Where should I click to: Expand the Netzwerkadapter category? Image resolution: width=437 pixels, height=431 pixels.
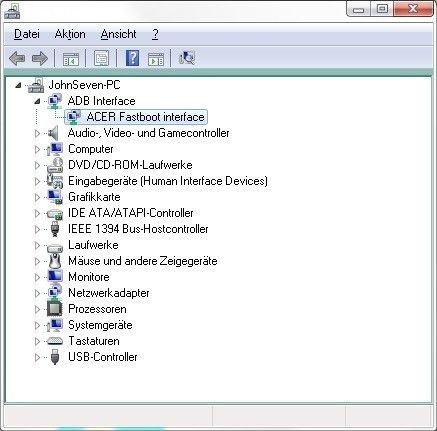[x=37, y=293]
